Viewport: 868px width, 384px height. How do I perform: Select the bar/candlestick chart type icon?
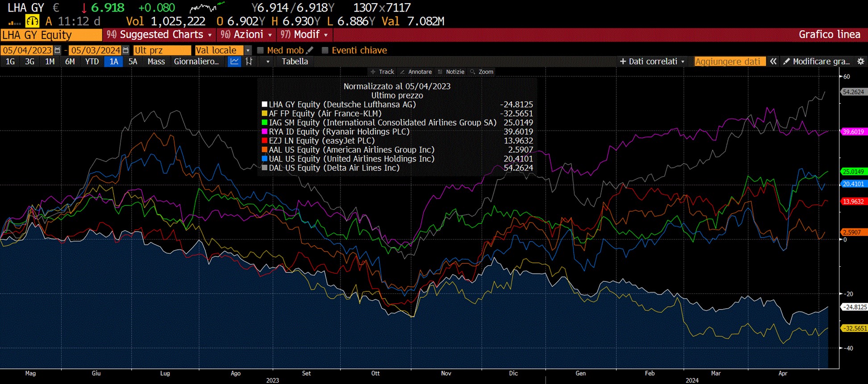point(249,62)
